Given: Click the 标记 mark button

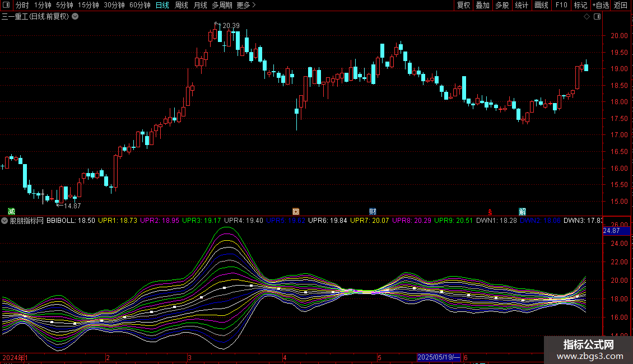Looking at the screenshot, I should [x=580, y=5].
